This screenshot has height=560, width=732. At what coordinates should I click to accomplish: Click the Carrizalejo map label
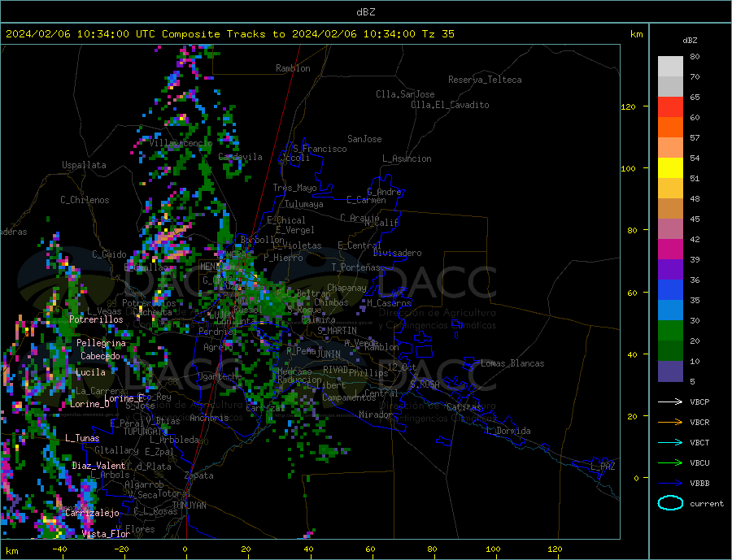[x=93, y=514]
